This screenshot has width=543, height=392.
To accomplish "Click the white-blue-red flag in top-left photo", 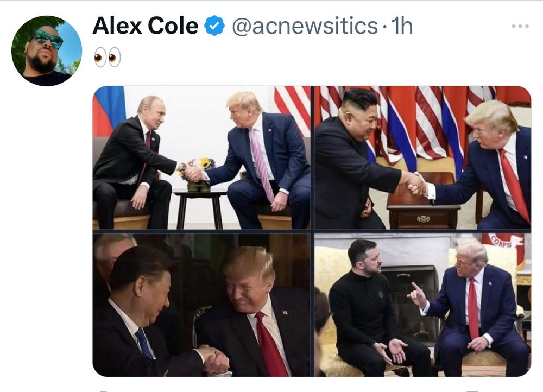I will click(x=109, y=111).
